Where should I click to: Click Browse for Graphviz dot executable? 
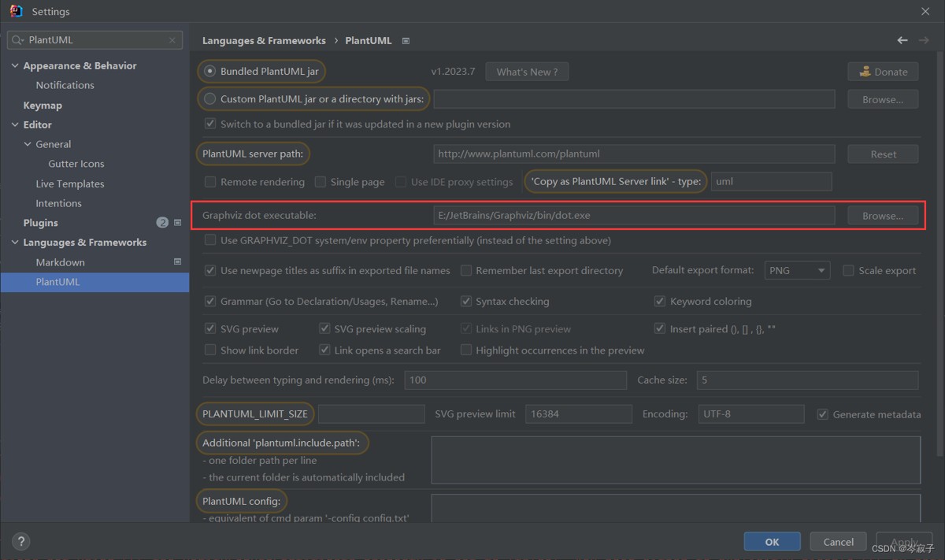pyautogui.click(x=882, y=216)
